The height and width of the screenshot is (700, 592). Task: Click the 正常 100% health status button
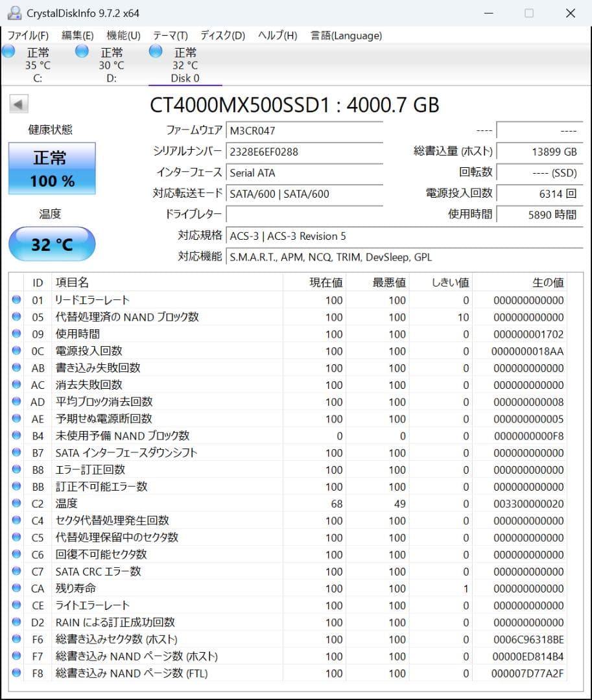[51, 167]
